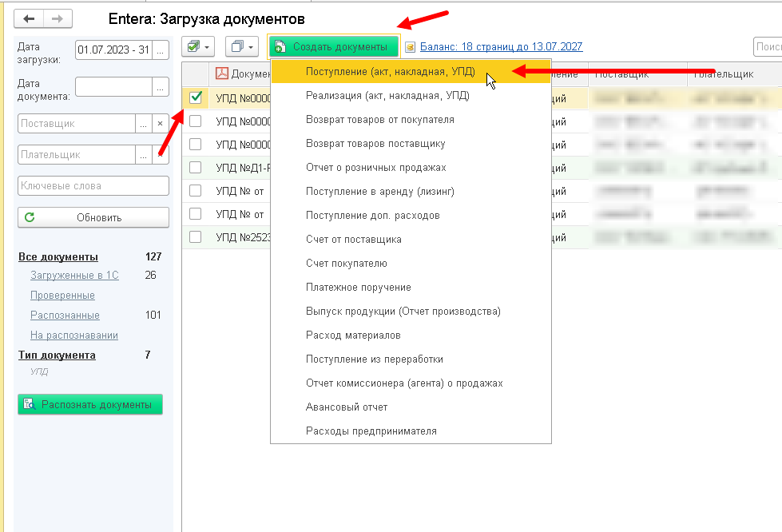Select Отчет о розничных продажах
The image size is (782, 532).
click(411, 168)
